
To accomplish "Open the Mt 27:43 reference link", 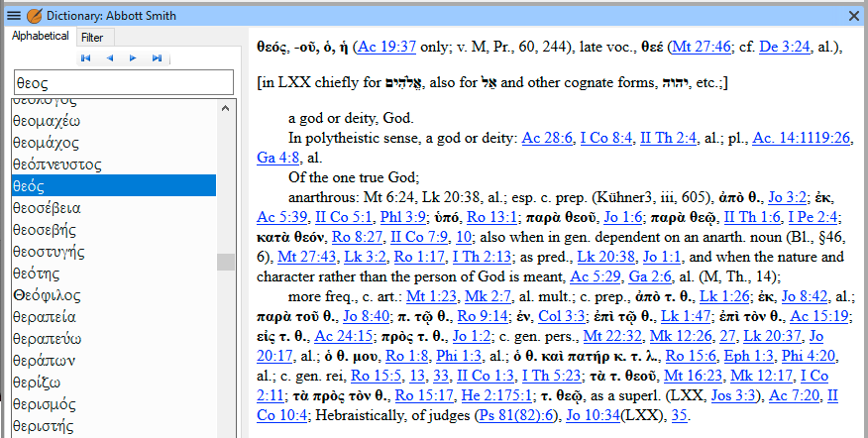I will pos(307,257).
